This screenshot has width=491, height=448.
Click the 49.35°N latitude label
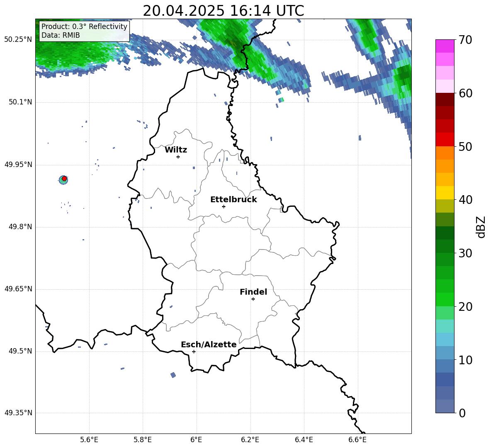[x=18, y=413]
